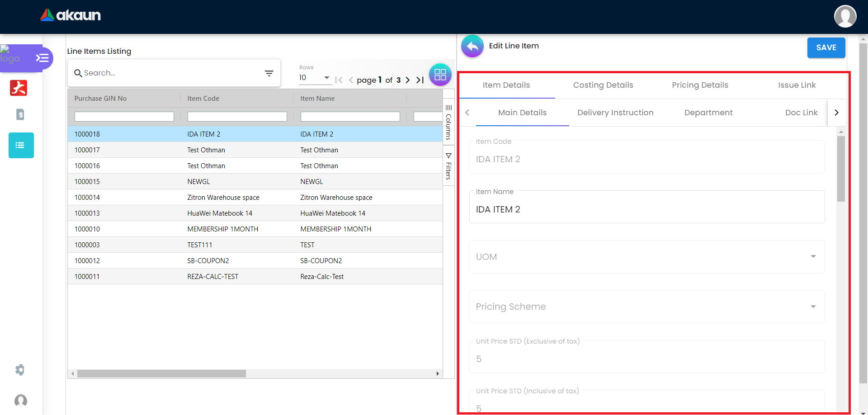The height and width of the screenshot is (415, 868).
Task: Click the user profile avatar top right
Action: point(845,17)
